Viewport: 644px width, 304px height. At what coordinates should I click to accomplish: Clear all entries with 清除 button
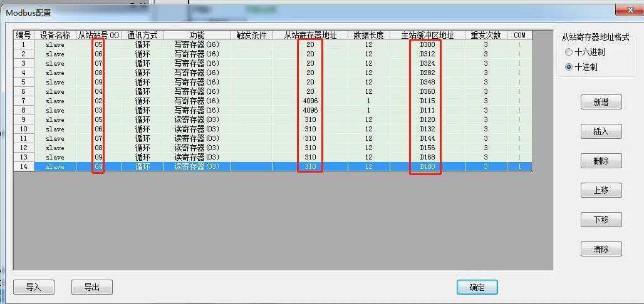coord(601,249)
